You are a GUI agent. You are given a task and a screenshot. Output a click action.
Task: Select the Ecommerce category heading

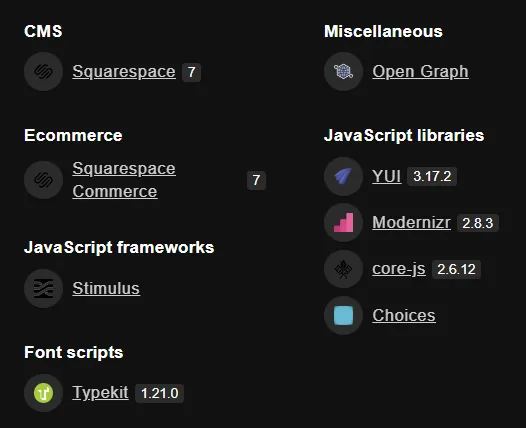point(73,136)
